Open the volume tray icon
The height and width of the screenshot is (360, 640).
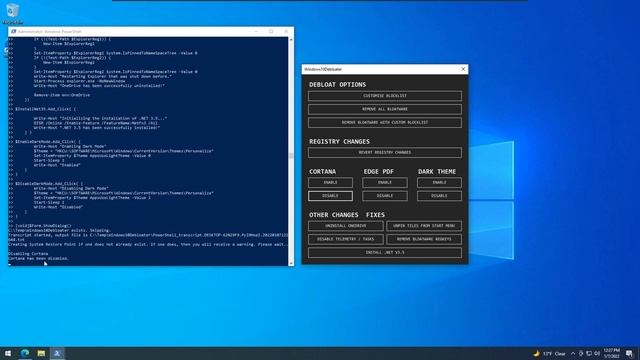(x=597, y=353)
